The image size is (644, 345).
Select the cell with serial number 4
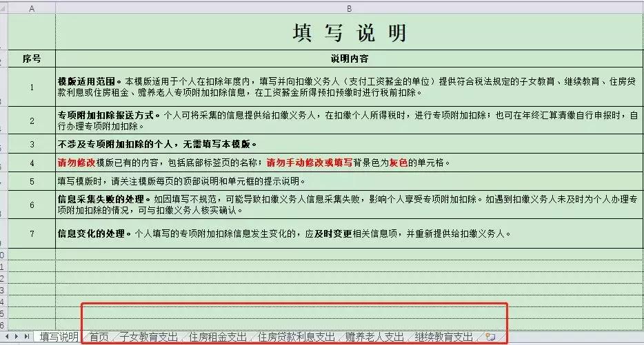(32, 163)
